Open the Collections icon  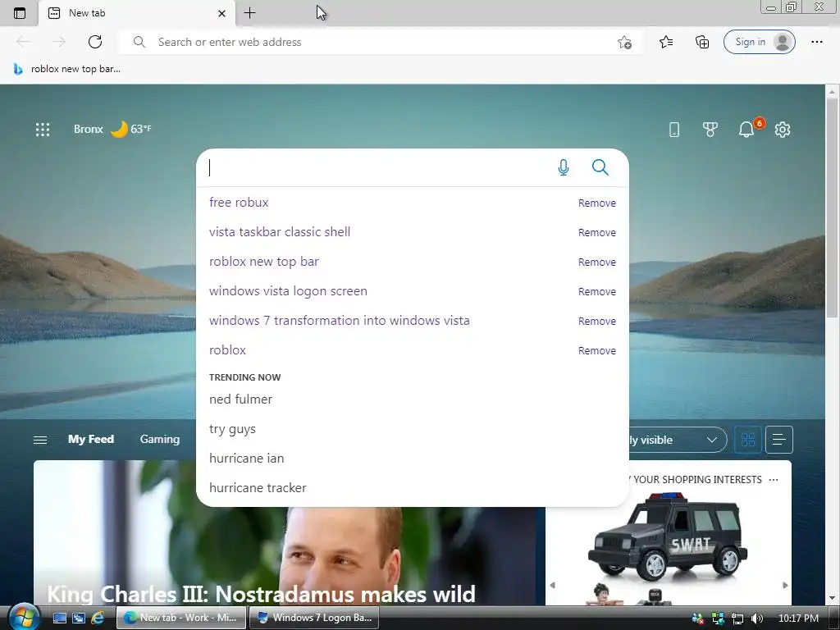[x=702, y=42]
